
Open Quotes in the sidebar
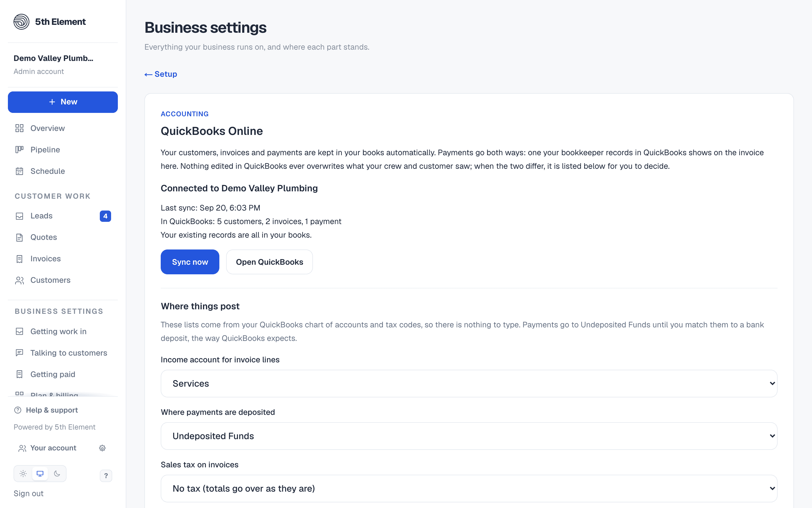(63, 238)
